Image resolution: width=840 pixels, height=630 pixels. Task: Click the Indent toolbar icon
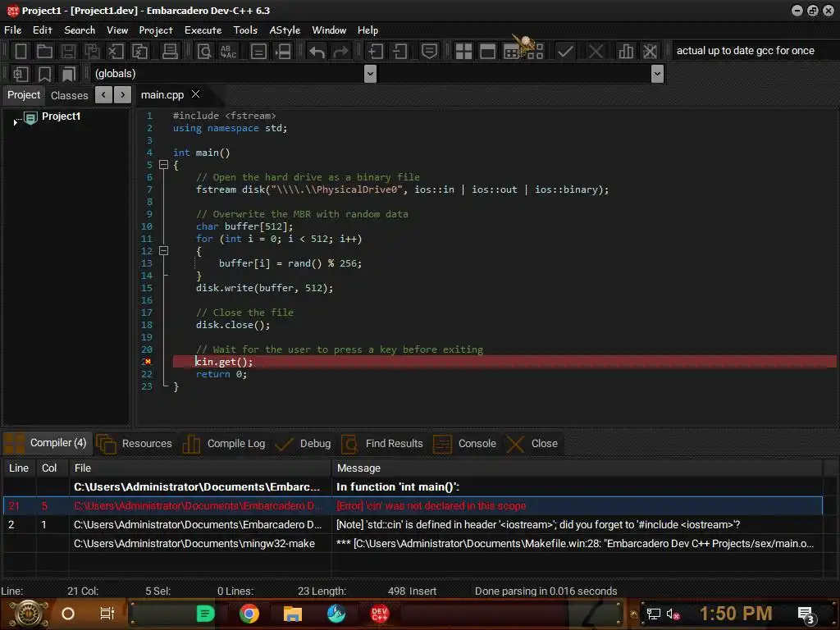pyautogui.click(x=375, y=52)
